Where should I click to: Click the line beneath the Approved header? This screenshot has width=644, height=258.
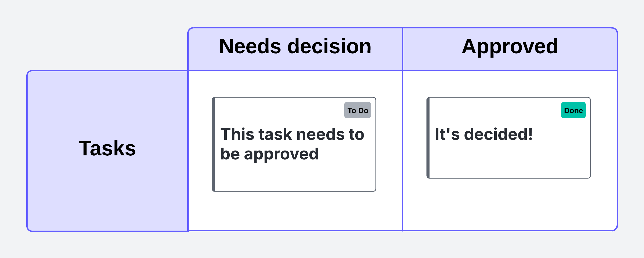pyautogui.click(x=510, y=71)
